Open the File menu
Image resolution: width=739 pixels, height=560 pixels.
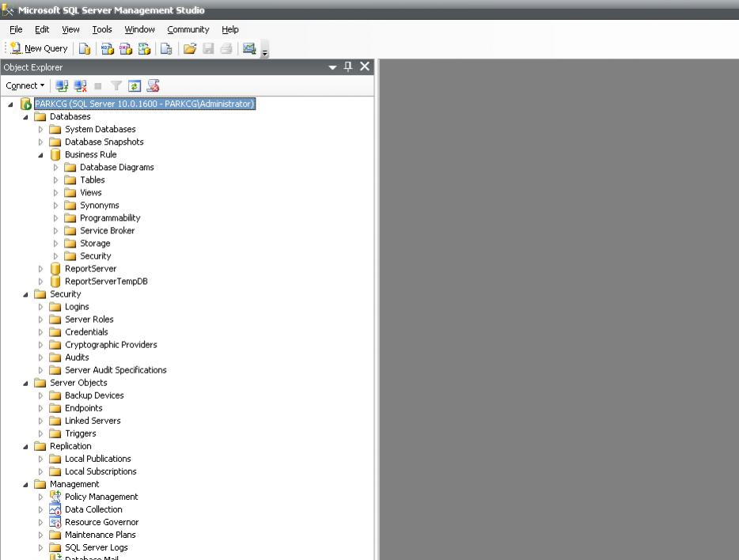click(x=16, y=29)
